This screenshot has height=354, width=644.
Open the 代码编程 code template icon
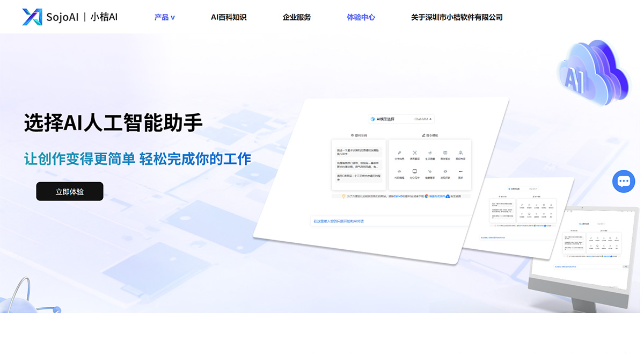click(399, 171)
